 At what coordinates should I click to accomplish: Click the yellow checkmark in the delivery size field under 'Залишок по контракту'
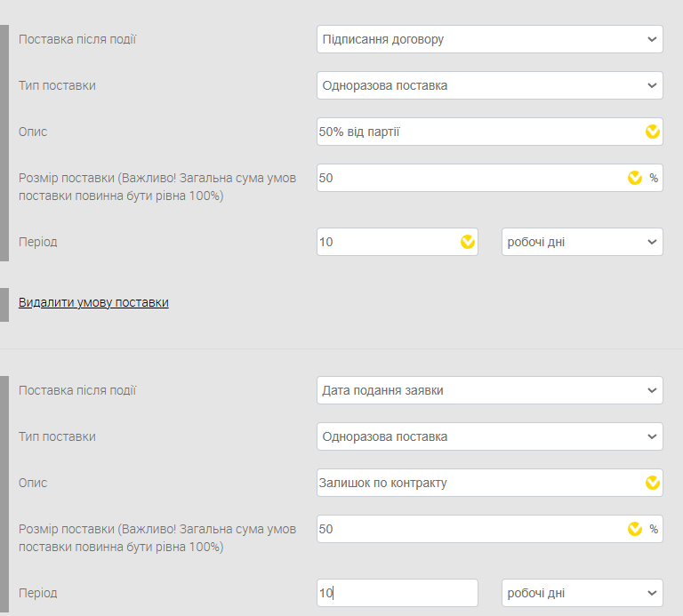pyautogui.click(x=634, y=529)
